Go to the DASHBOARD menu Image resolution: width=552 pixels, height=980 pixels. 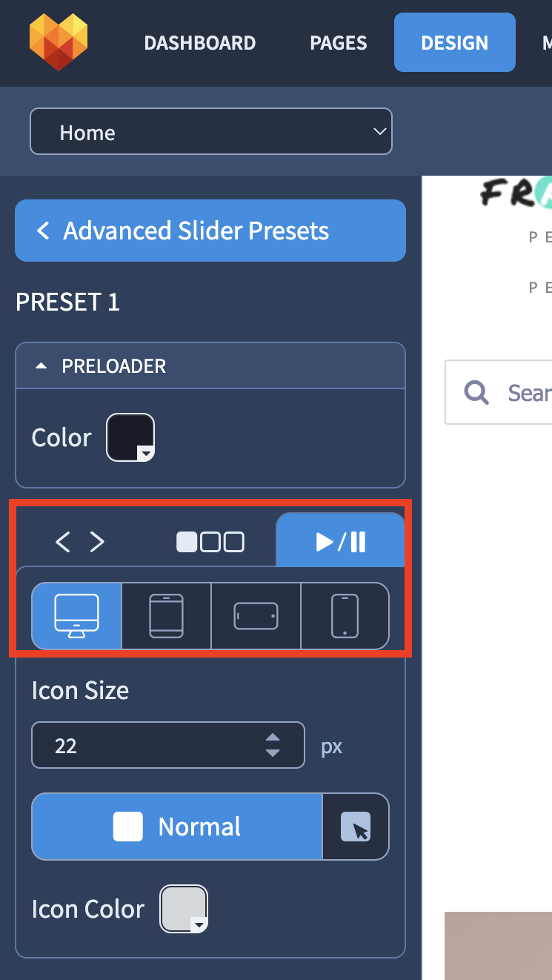tap(200, 43)
